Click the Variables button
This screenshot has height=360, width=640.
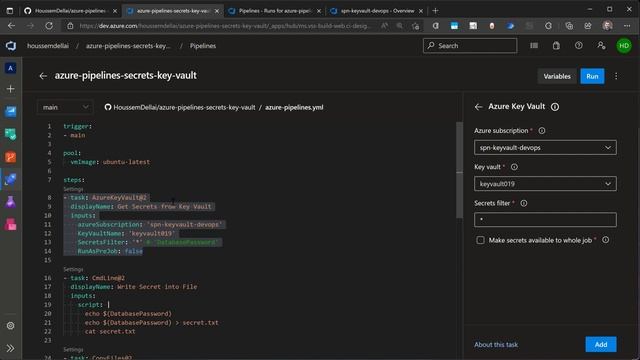pos(557,76)
